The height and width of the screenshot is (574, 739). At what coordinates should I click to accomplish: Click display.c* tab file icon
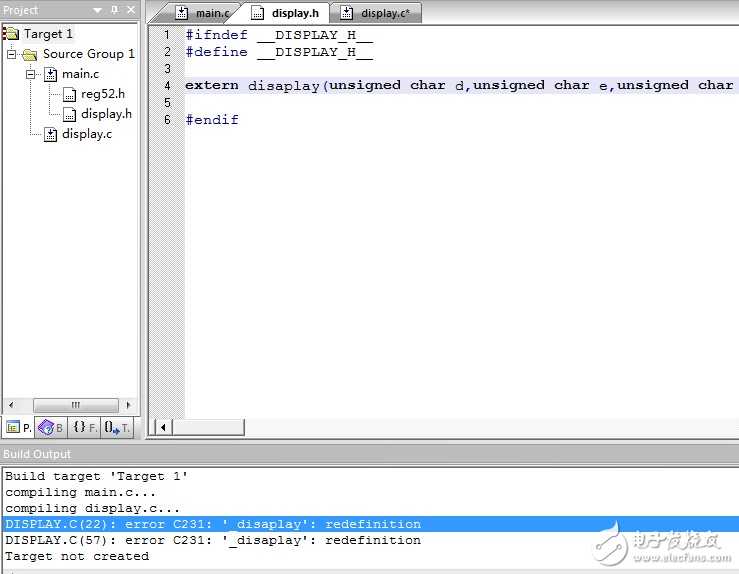pos(346,13)
